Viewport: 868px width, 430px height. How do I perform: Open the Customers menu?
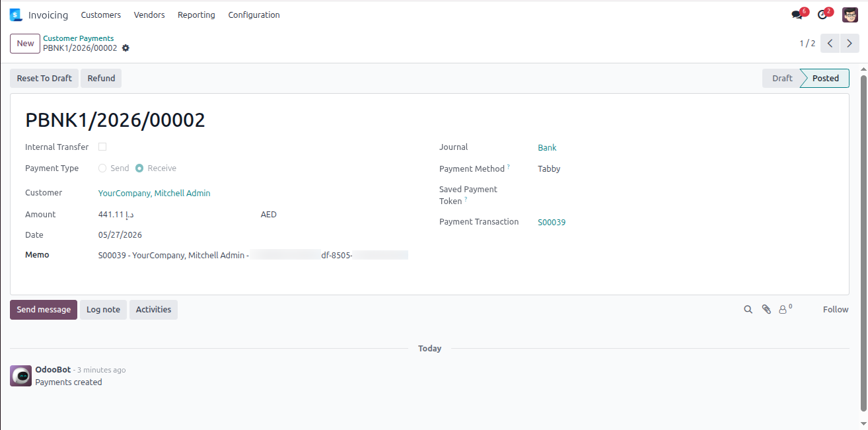coord(101,15)
